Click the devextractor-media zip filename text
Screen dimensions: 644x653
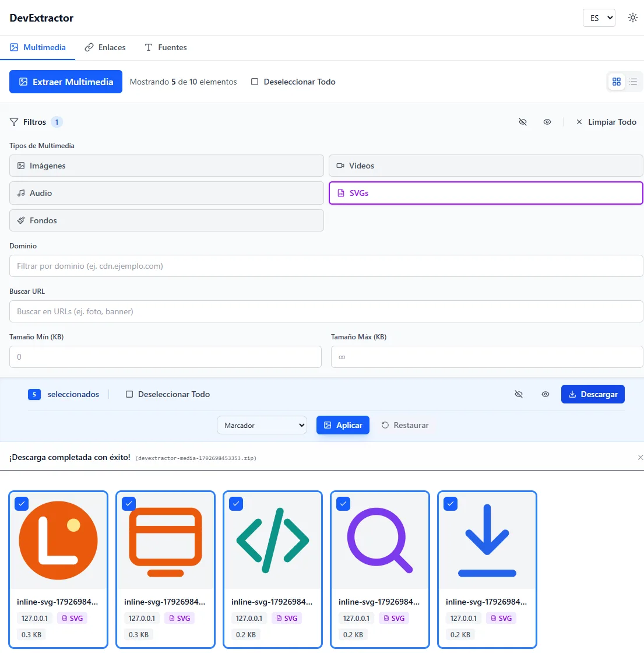point(196,458)
